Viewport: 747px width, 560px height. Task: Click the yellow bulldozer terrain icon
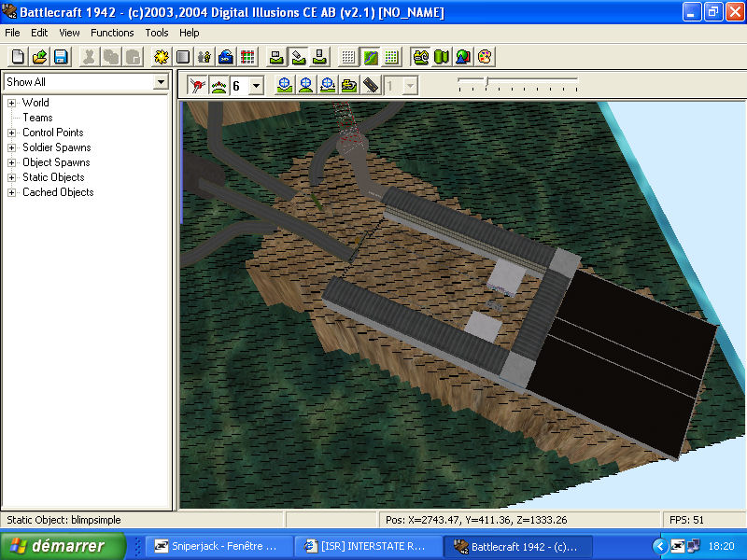(x=348, y=86)
